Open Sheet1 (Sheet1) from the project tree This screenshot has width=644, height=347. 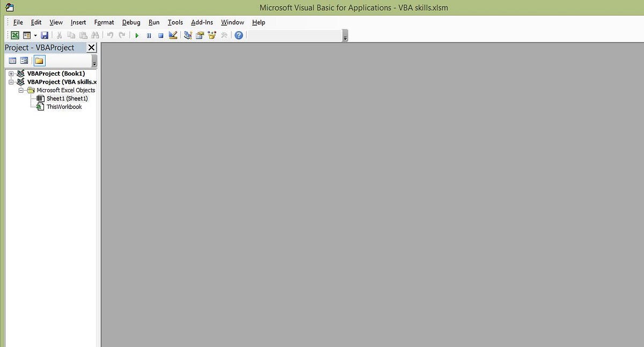[x=67, y=98]
